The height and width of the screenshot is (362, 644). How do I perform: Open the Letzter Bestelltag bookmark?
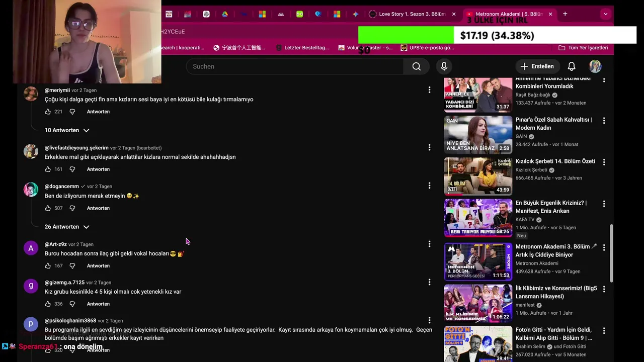click(302, 48)
